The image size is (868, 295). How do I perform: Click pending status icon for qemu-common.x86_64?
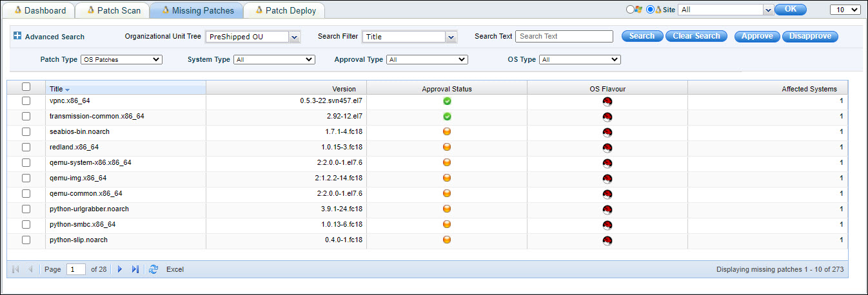click(x=447, y=193)
